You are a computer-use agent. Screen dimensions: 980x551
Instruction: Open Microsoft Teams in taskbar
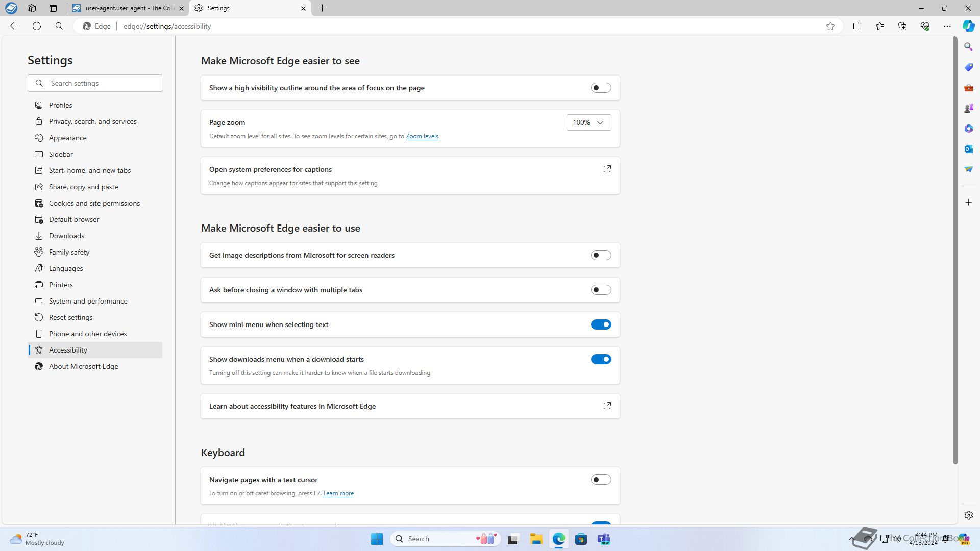tap(604, 539)
